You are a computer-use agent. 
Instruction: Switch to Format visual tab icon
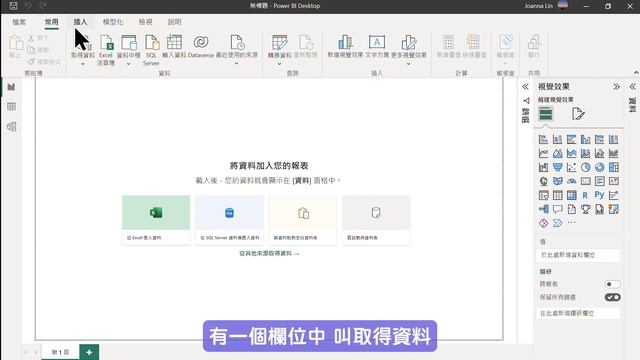click(578, 114)
